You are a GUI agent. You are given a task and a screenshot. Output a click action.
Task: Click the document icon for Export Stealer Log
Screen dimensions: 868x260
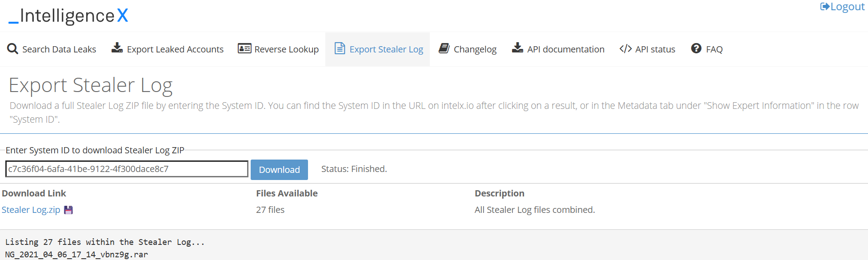340,48
